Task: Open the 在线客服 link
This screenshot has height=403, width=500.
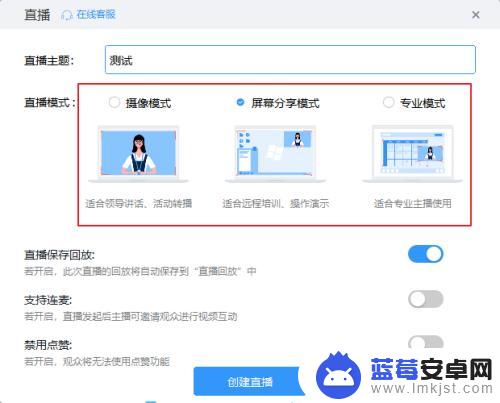Action: [96, 15]
